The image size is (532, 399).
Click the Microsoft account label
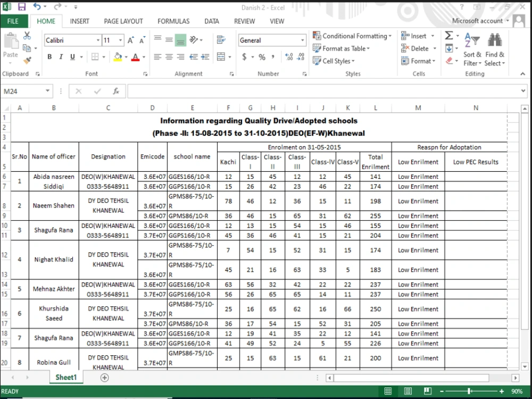[477, 21]
